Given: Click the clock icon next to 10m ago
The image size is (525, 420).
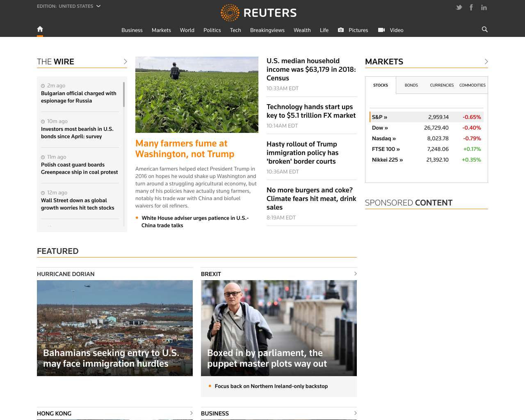Looking at the screenshot, I should (43, 121).
